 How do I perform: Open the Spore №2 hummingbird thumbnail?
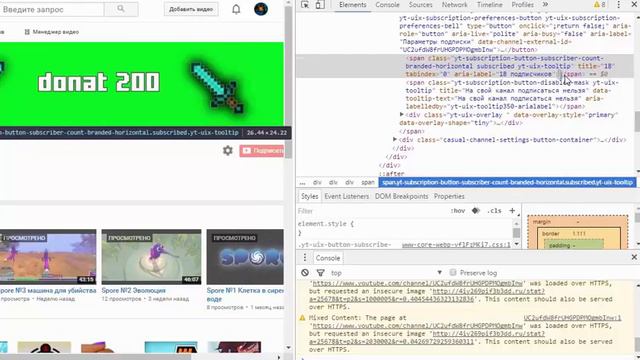151,257
